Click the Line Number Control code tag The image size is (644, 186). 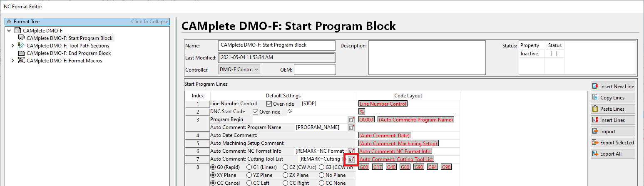(383, 104)
